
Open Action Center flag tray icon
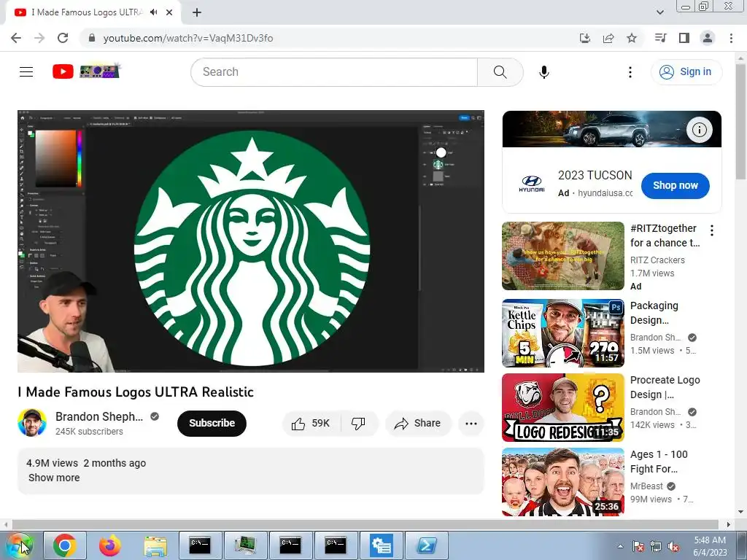(x=638, y=547)
